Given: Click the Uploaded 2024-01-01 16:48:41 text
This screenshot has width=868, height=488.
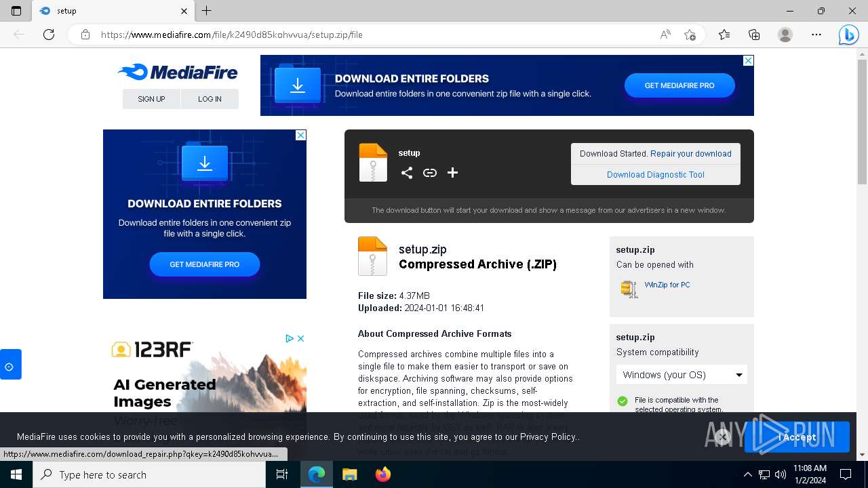Looking at the screenshot, I should (x=421, y=308).
